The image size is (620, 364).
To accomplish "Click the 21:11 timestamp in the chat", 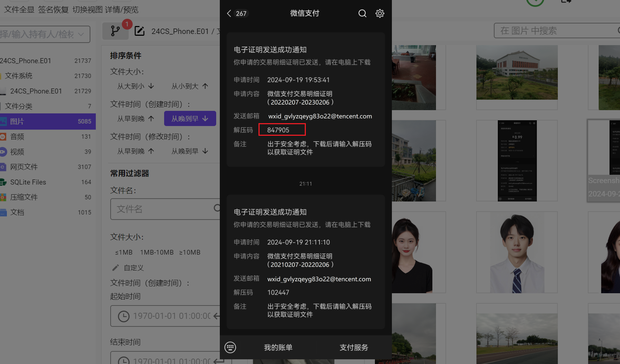I will pyautogui.click(x=305, y=184).
